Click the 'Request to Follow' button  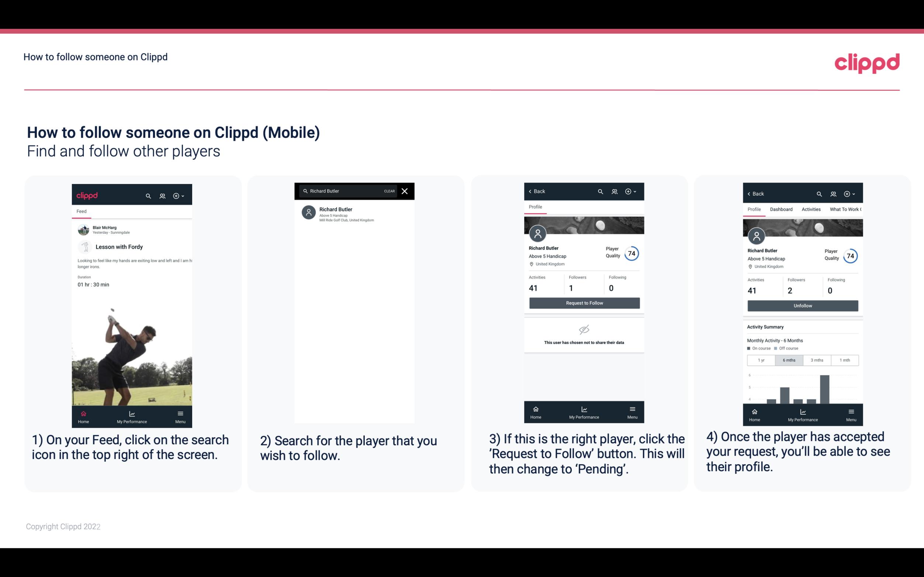pyautogui.click(x=584, y=303)
